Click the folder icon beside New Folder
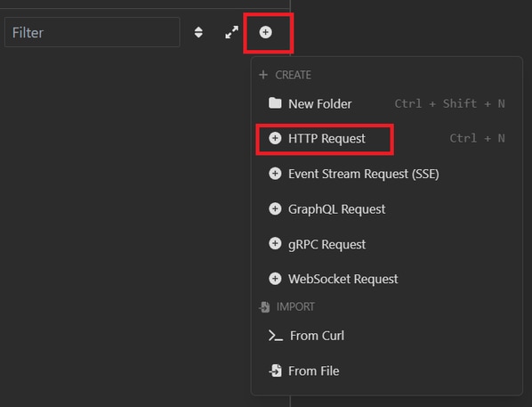The height and width of the screenshot is (407, 532). [275, 103]
